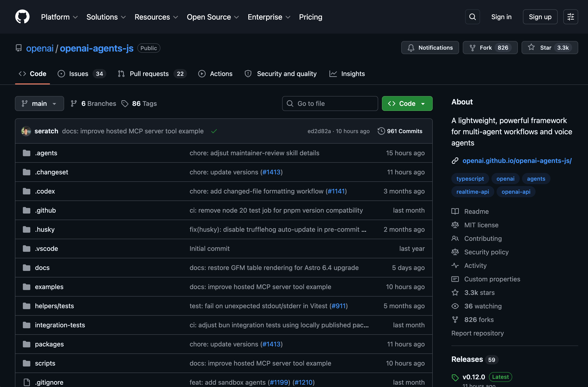
Task: Open the .agents folder
Action: (46, 153)
